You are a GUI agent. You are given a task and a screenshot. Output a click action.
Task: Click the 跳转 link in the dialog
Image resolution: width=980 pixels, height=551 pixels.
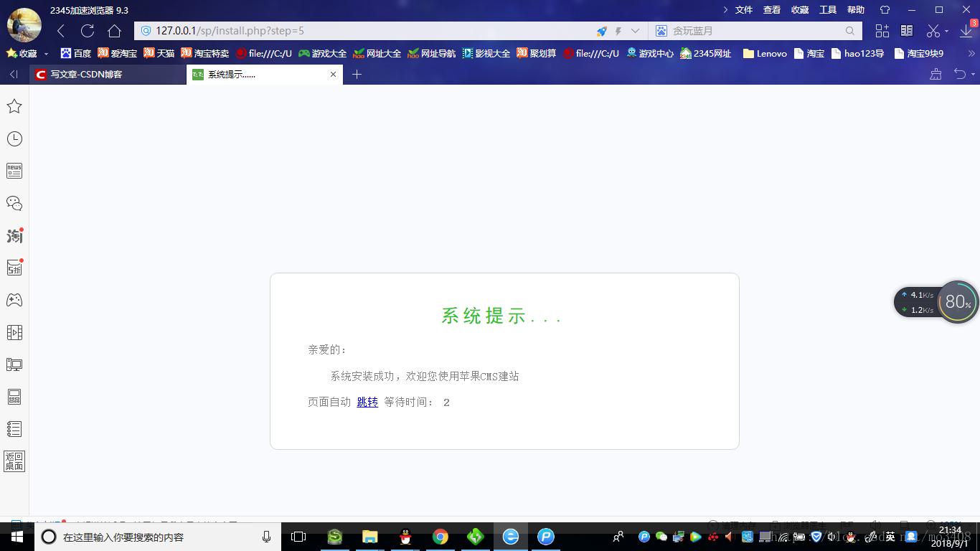click(x=367, y=402)
